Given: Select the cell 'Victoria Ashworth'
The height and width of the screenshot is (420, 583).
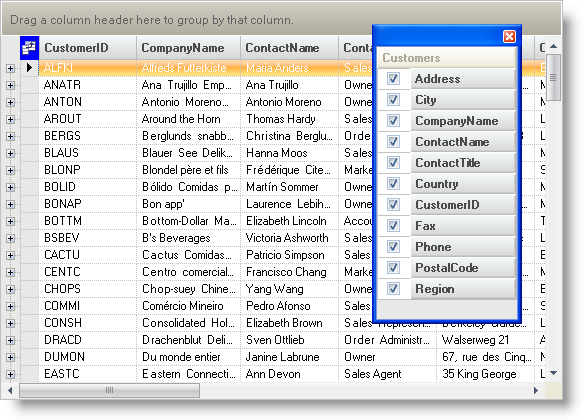Looking at the screenshot, I should click(289, 238).
